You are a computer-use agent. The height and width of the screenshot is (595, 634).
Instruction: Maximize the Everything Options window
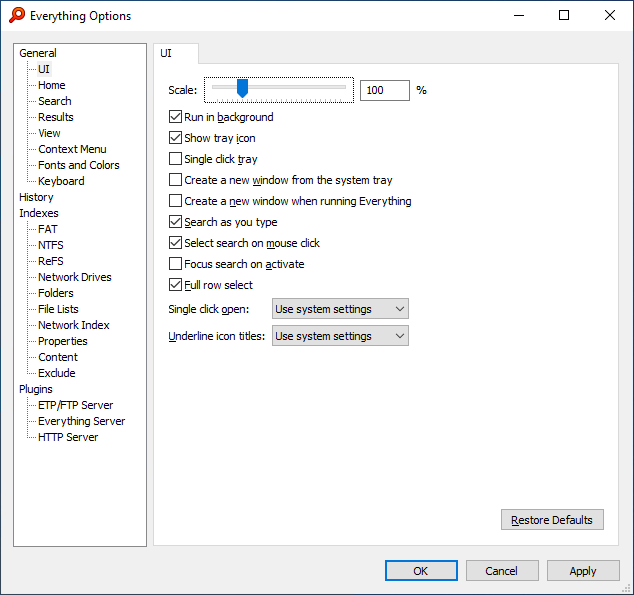[x=564, y=15]
